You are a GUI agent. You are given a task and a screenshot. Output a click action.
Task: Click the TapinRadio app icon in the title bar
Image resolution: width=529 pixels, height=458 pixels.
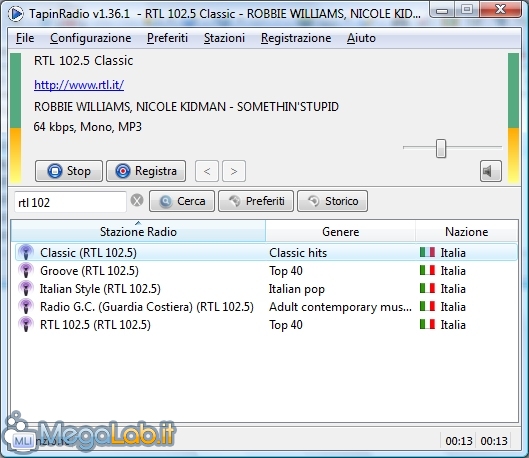(x=16, y=14)
